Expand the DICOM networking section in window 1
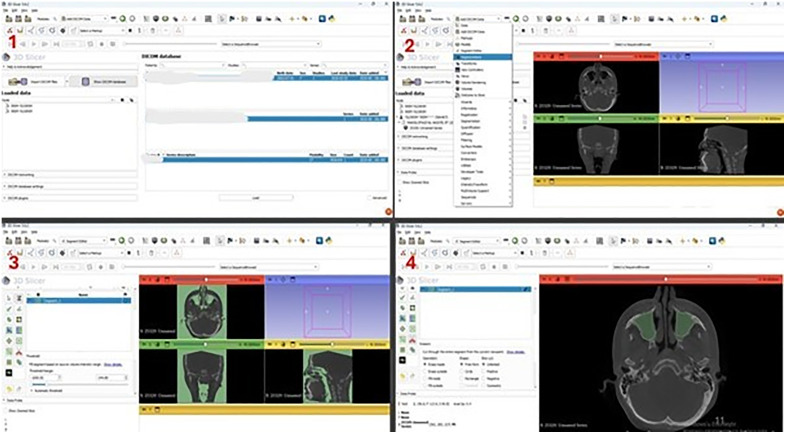Viewport: 786px width, 434px height. [70, 174]
